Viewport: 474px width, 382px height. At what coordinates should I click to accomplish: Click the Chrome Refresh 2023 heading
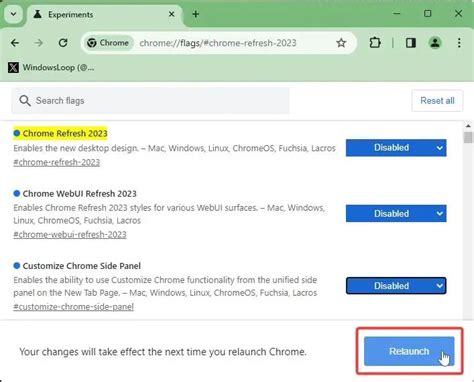[x=65, y=133]
